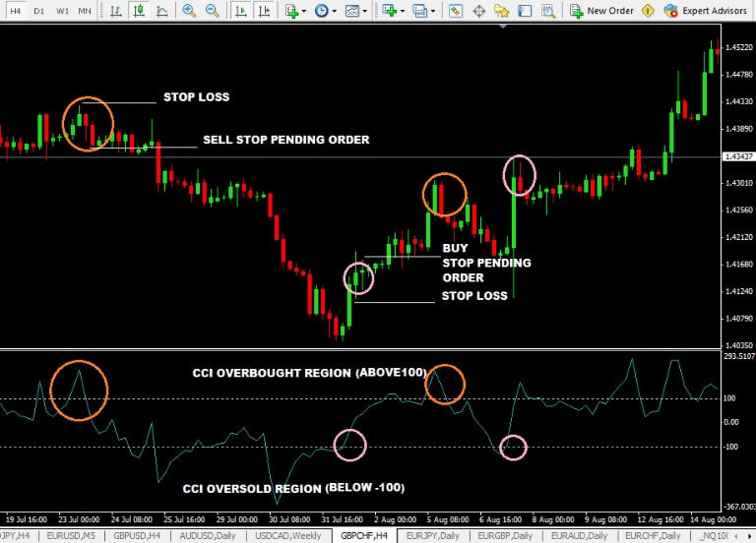Switch chart to bar chart mode
This screenshot has height=543, width=756.
117,11
